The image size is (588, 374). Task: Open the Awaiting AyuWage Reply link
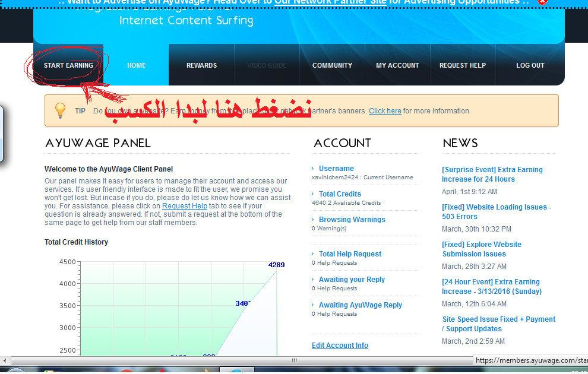(x=361, y=305)
